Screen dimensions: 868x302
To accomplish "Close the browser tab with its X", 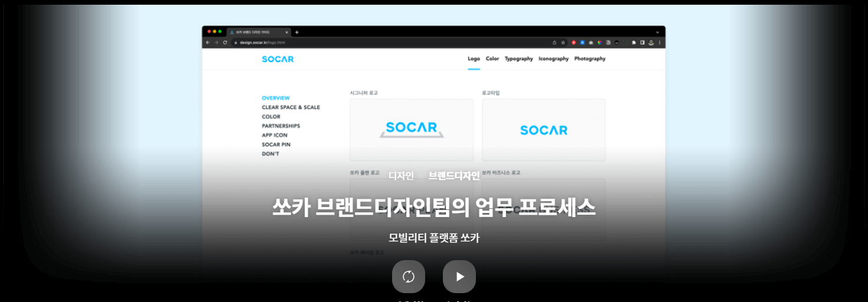I will [287, 32].
